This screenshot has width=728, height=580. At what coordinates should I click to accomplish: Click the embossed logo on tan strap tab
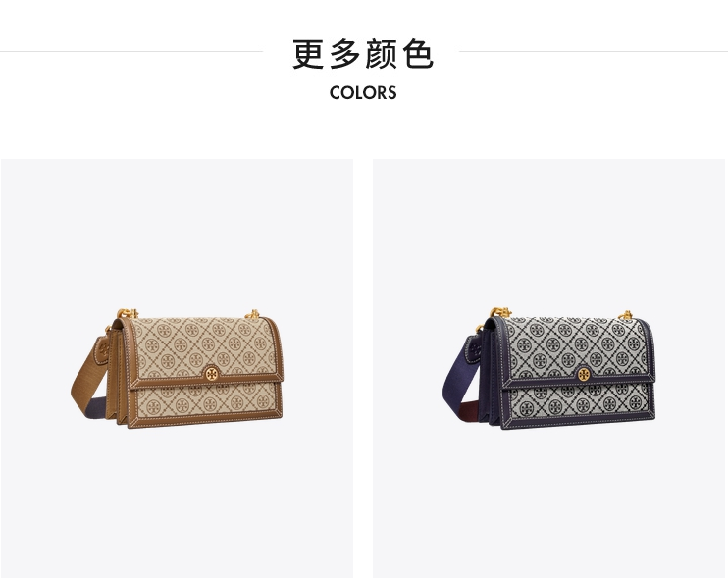[x=104, y=350]
